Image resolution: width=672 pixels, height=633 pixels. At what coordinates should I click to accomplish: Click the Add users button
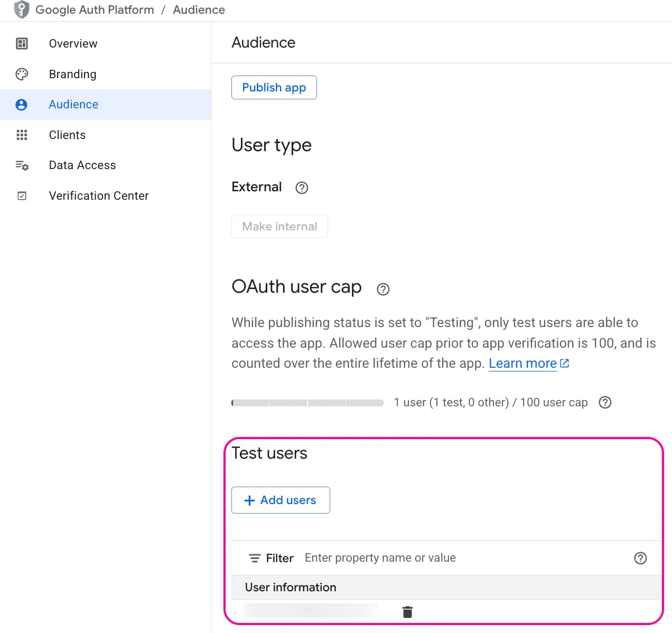281,500
